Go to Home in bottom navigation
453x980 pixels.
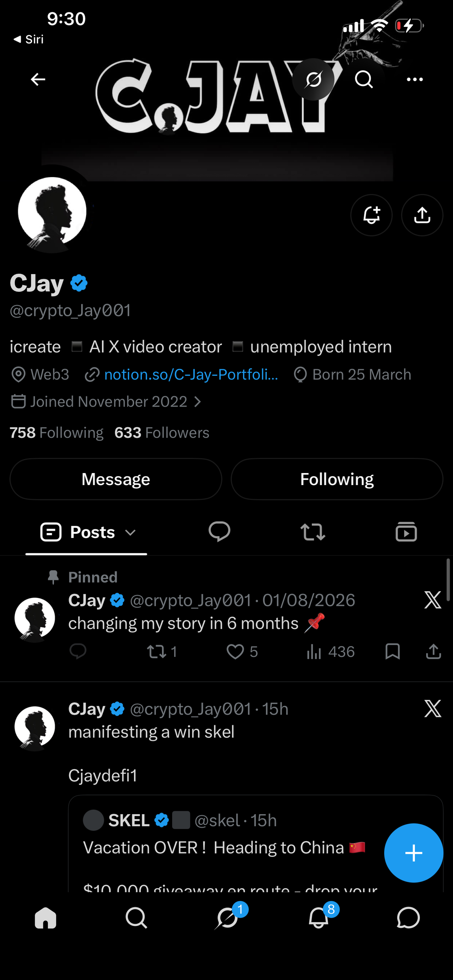tap(46, 918)
